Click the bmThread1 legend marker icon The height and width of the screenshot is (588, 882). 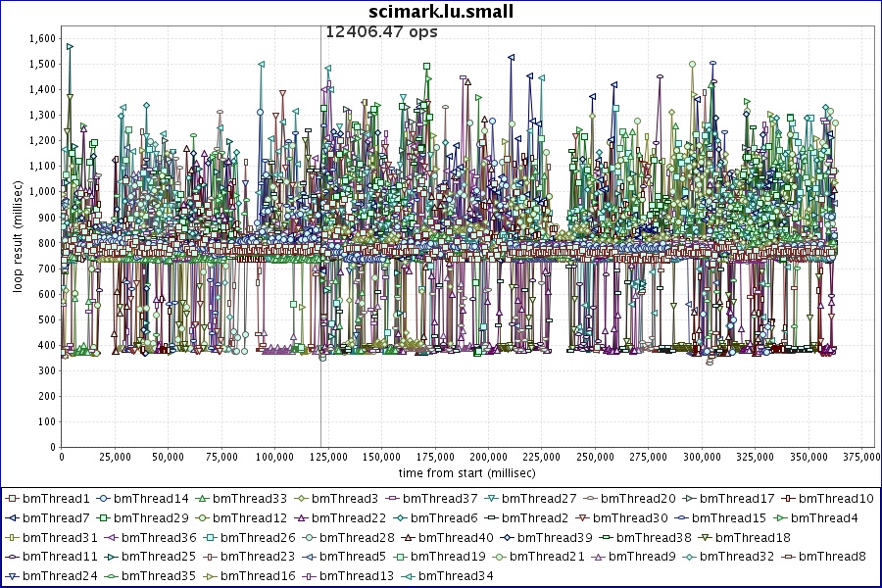(x=13, y=498)
